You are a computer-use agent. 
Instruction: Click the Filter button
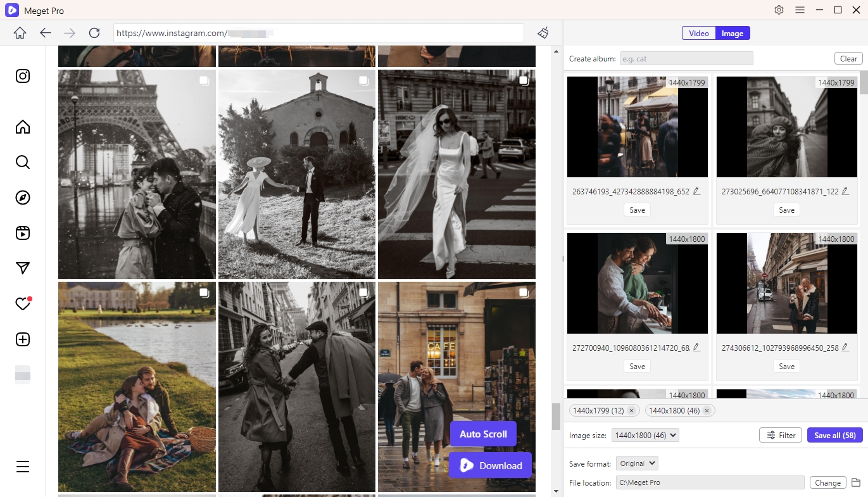coord(781,435)
